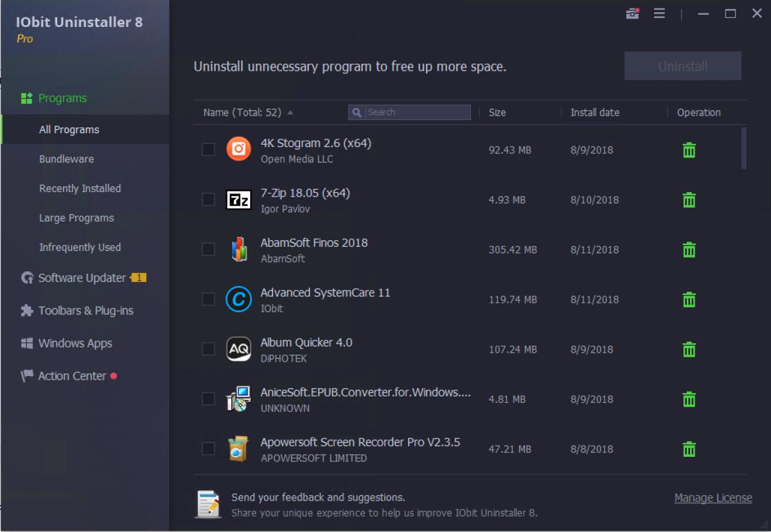This screenshot has height=532, width=771.
Task: Select the checkbox for AbamSoft Finos 2018
Action: click(x=208, y=250)
